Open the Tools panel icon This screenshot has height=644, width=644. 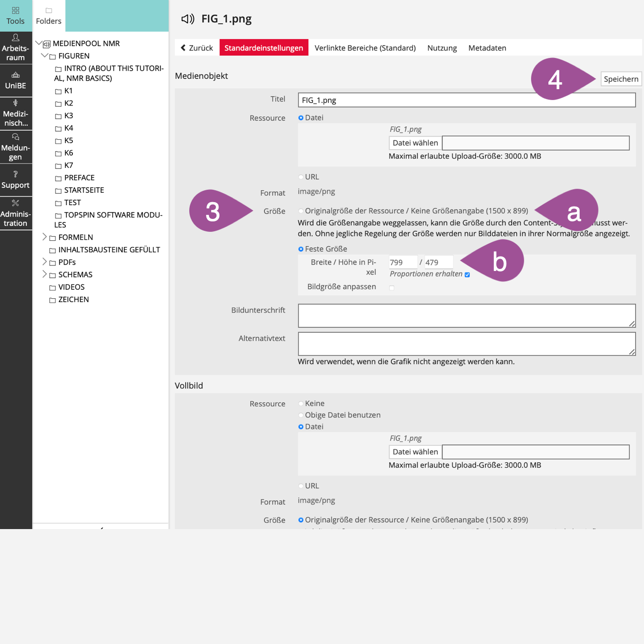coord(15,11)
